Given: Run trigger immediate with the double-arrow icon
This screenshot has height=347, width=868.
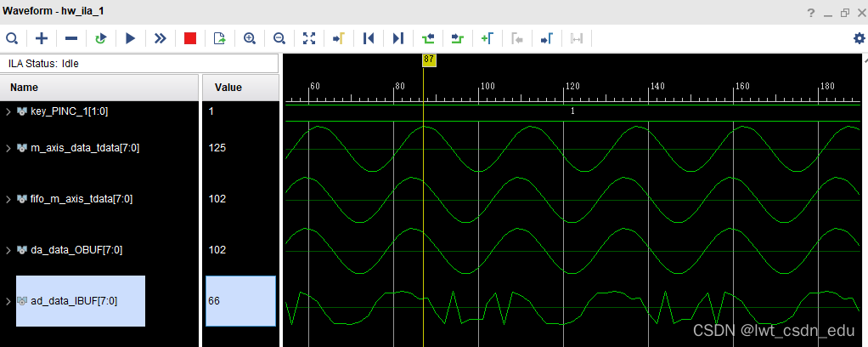Looking at the screenshot, I should [160, 38].
